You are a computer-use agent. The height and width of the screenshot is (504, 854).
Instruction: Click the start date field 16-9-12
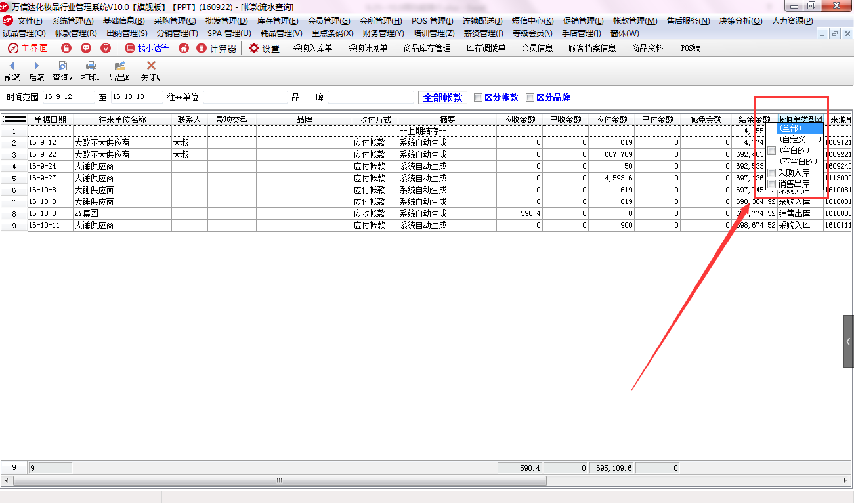(69, 97)
